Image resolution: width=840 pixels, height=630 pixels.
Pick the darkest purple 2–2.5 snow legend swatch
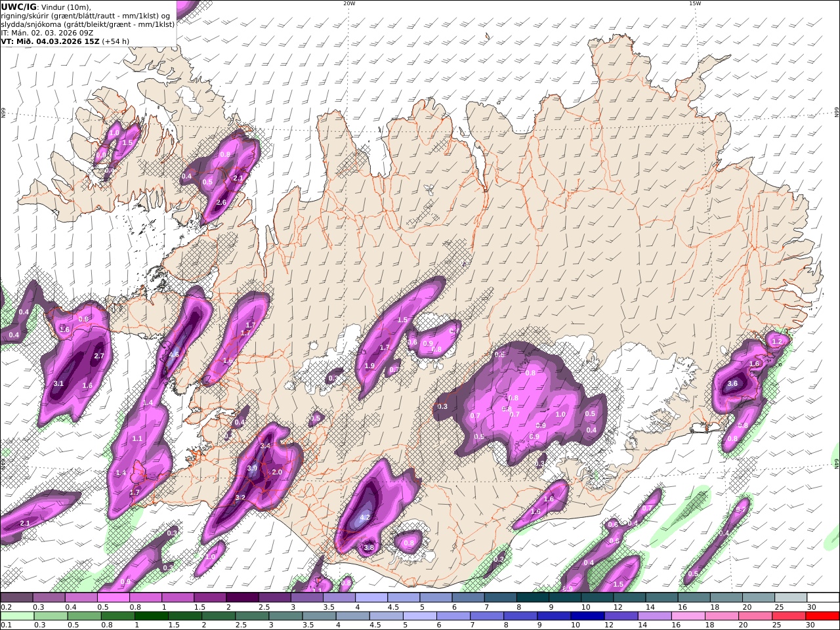[242, 598]
